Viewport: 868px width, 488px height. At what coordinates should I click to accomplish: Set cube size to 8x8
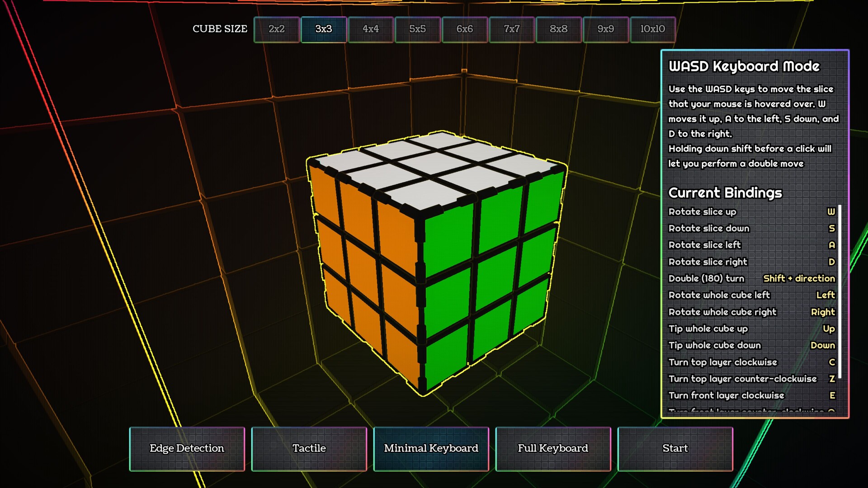[x=559, y=29]
